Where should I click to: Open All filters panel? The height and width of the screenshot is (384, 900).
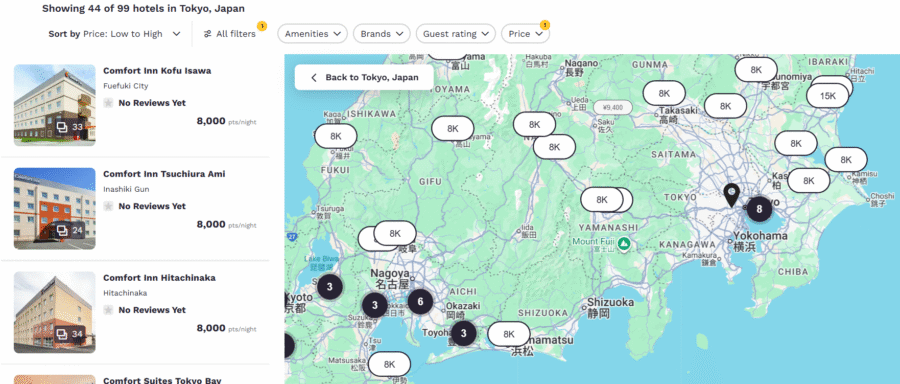coord(230,34)
